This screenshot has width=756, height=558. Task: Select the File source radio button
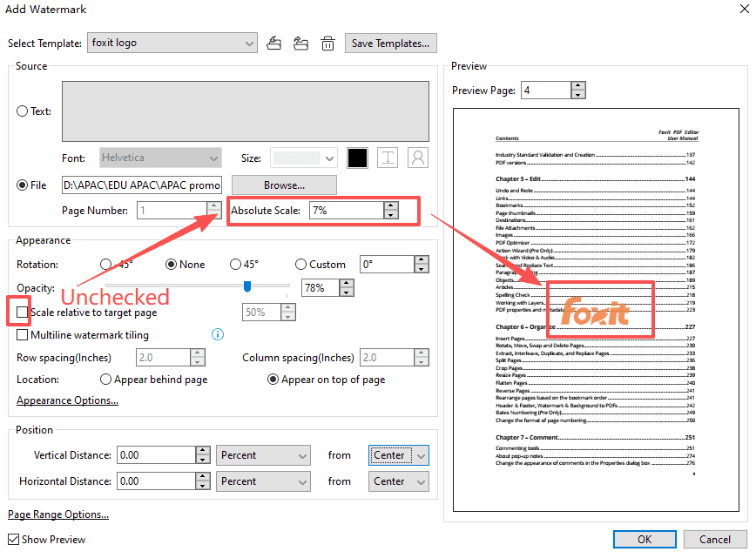(22, 185)
